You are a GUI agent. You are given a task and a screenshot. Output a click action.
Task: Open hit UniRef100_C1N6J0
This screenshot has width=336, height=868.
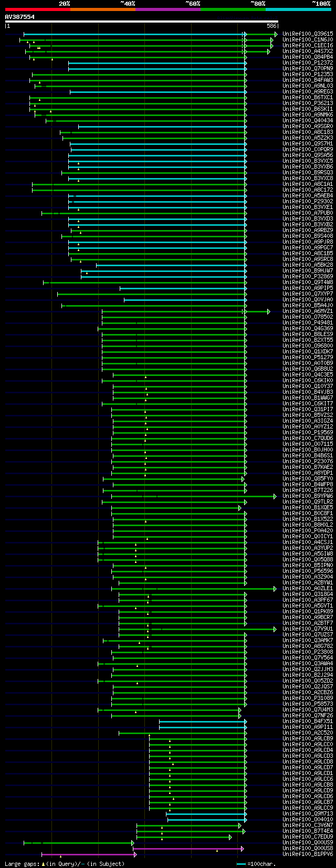coord(308,39)
